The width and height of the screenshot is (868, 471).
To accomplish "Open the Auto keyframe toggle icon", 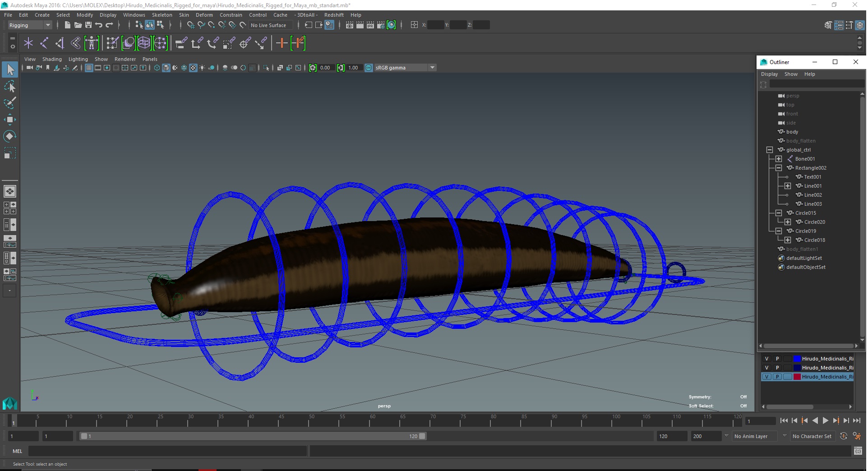I will tap(843, 436).
